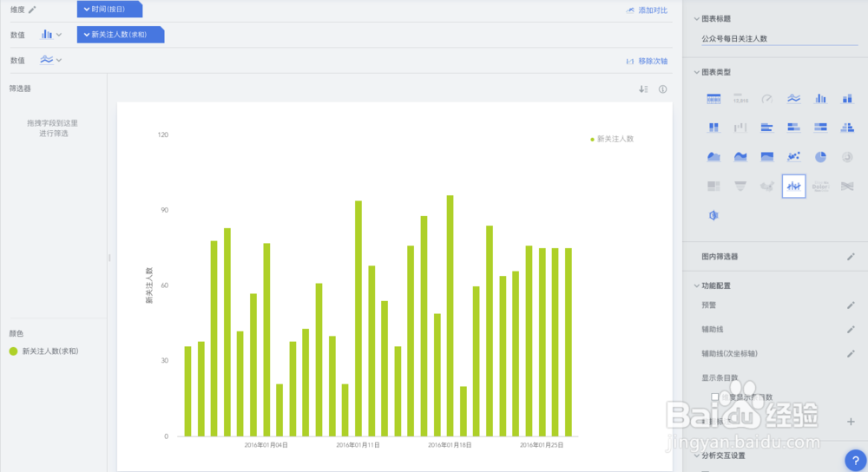
Task: Open 新关注人数(求和) measure pill menu
Action: (121, 35)
